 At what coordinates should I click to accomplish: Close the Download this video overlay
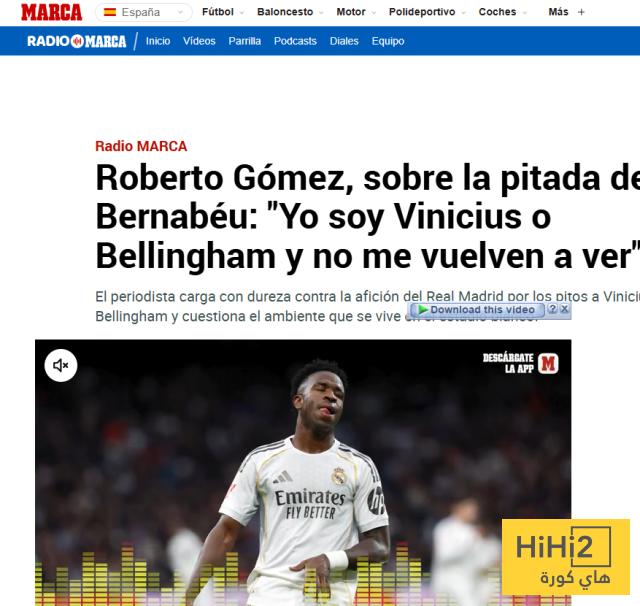pyautogui.click(x=564, y=309)
